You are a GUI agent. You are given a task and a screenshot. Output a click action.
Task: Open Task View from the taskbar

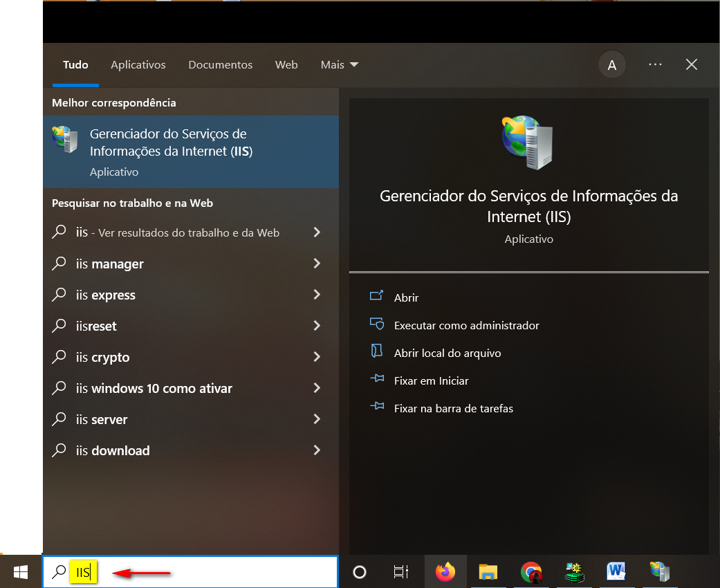pos(401,572)
